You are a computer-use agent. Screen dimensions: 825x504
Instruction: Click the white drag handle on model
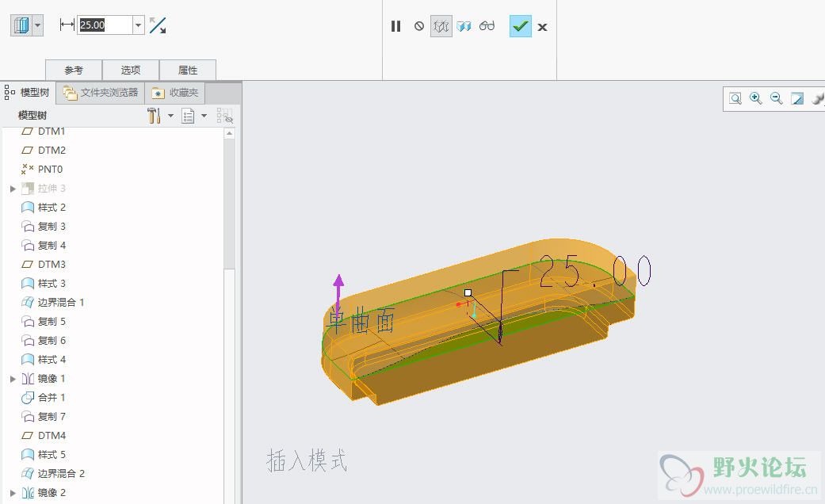pos(468,292)
